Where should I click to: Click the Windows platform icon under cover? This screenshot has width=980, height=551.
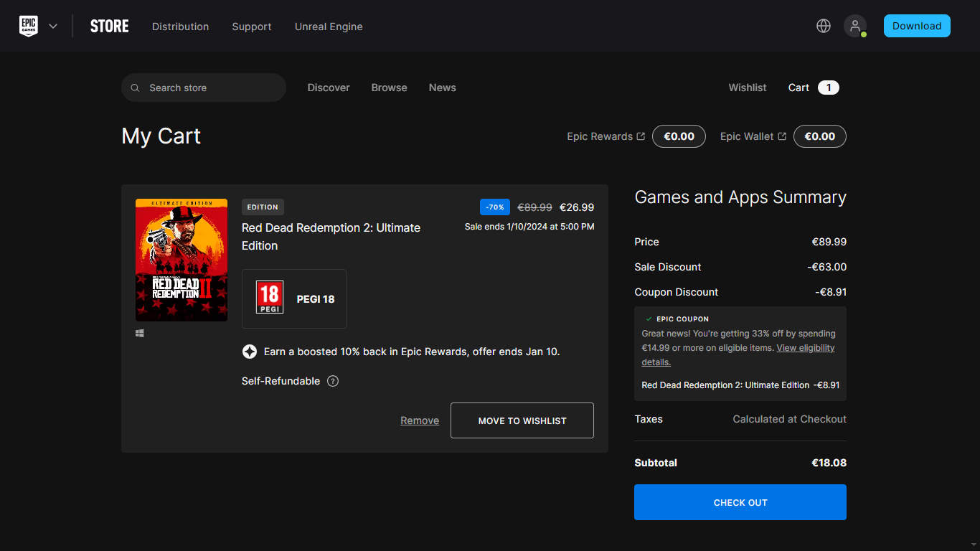click(140, 334)
